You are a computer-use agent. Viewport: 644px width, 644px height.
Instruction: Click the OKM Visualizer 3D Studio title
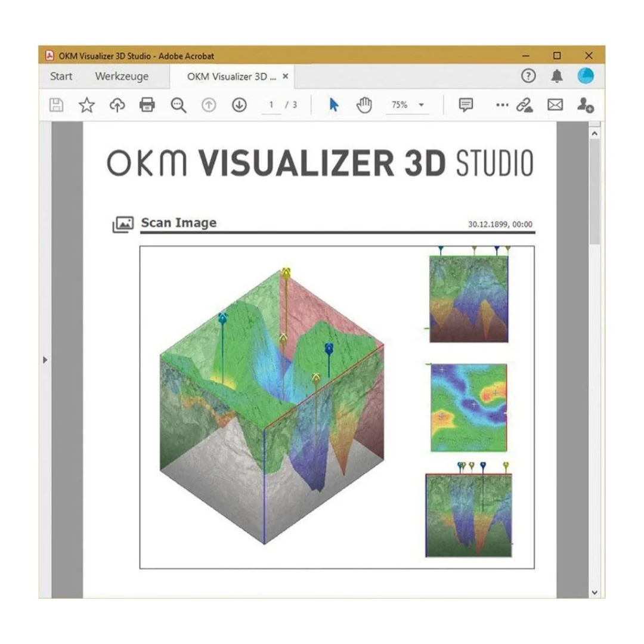click(320, 163)
